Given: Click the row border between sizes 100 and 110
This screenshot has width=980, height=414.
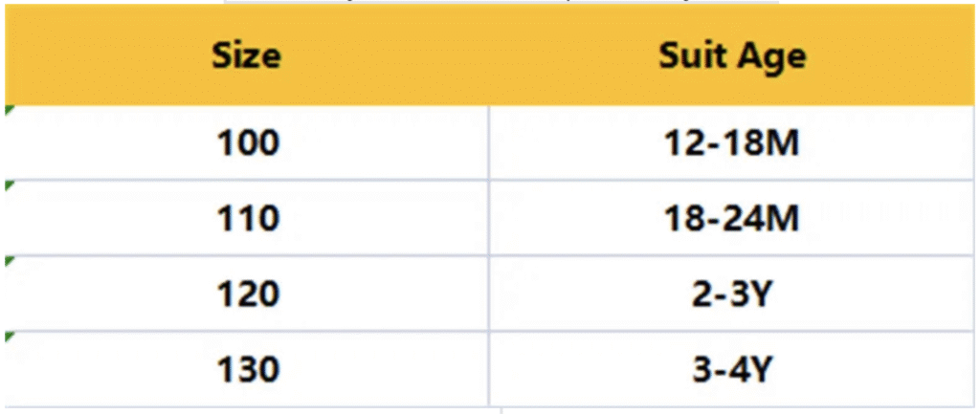Looking at the screenshot, I should pyautogui.click(x=248, y=180).
